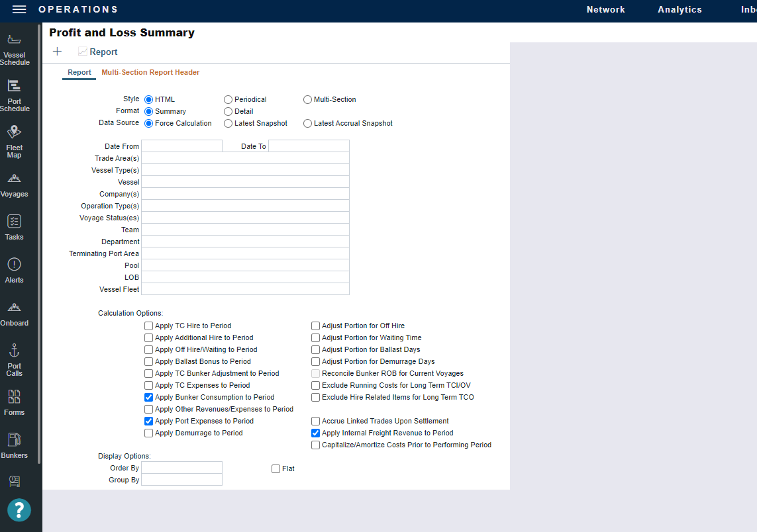
Task: Switch to Multi-Section Report Header tab
Action: 150,73
